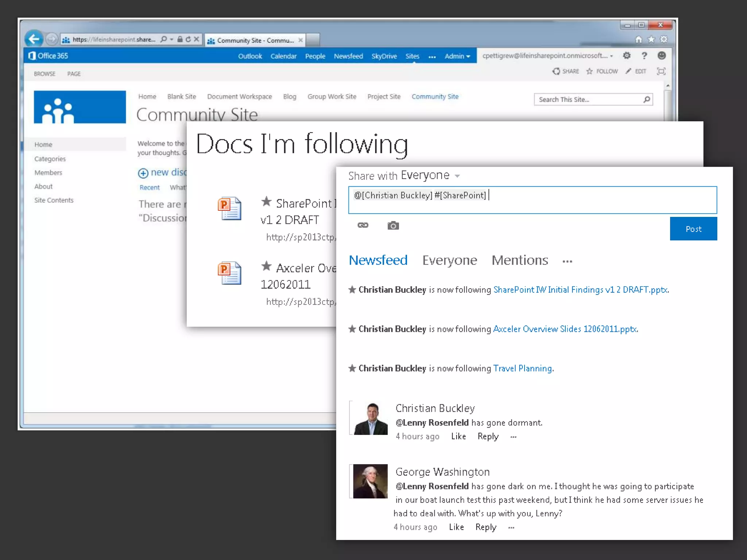Click the focus on content icon
747x560 pixels.
[661, 71]
